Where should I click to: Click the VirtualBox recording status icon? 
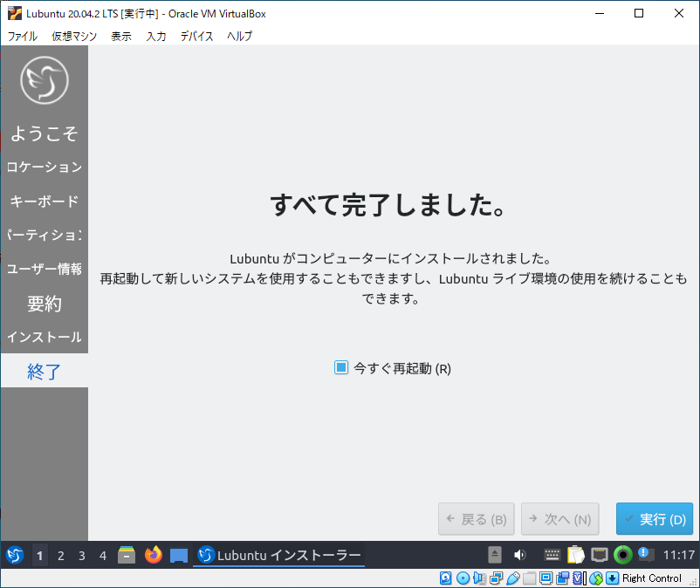click(x=562, y=578)
